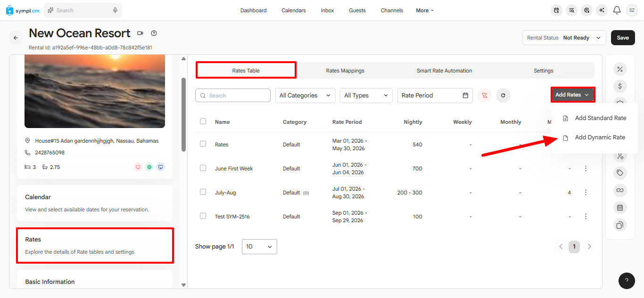Open the list search icon in top bar
This screenshot has height=298, width=644.
tap(572, 10)
